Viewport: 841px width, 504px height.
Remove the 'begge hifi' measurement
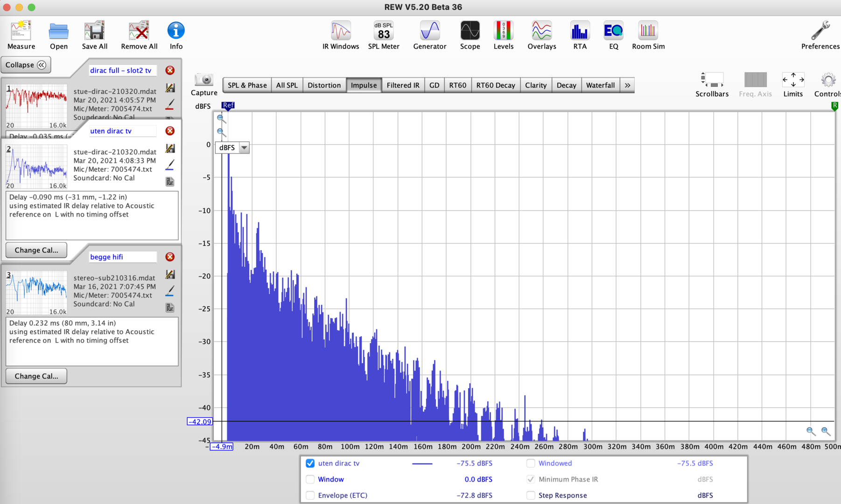pyautogui.click(x=170, y=257)
